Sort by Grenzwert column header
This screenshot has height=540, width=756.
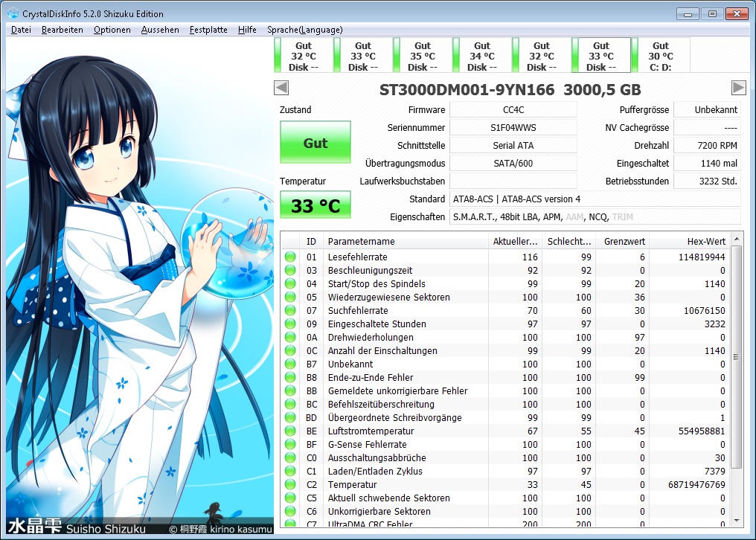click(623, 241)
